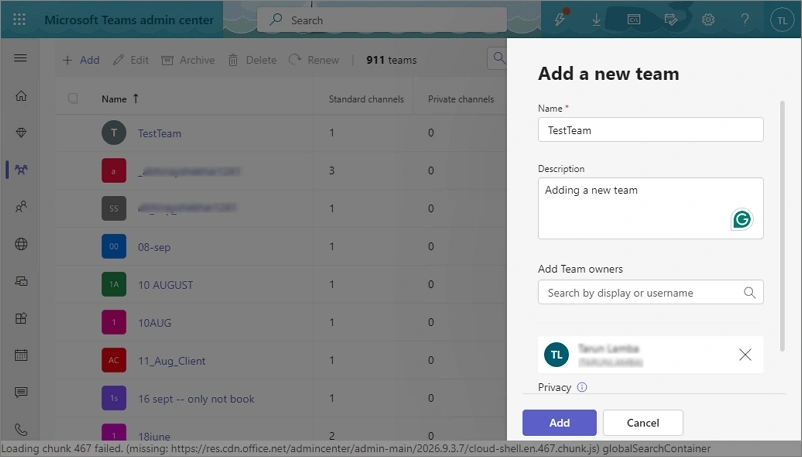Open the globe Locations icon in sidebar
The height and width of the screenshot is (457, 802).
[x=21, y=244]
